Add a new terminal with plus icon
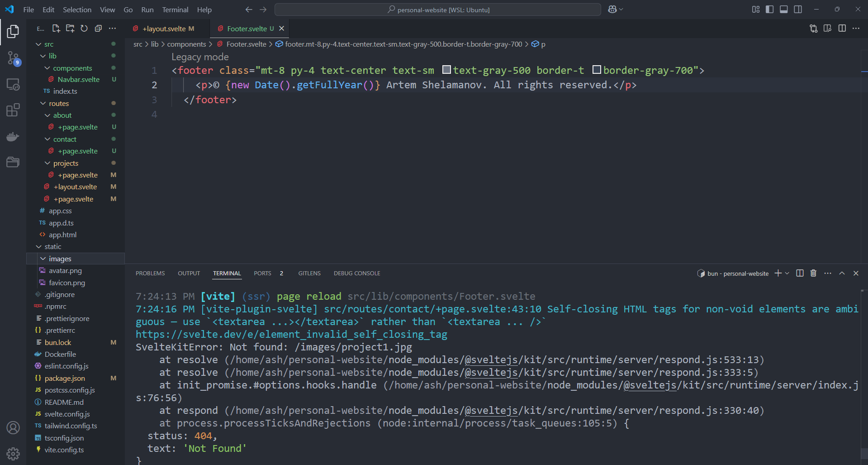868x465 pixels. point(778,273)
